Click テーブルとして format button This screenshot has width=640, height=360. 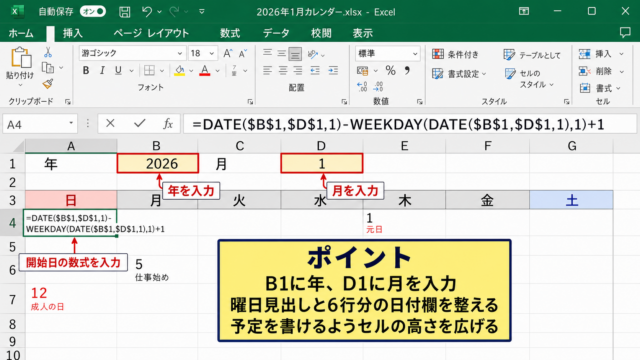(532, 55)
